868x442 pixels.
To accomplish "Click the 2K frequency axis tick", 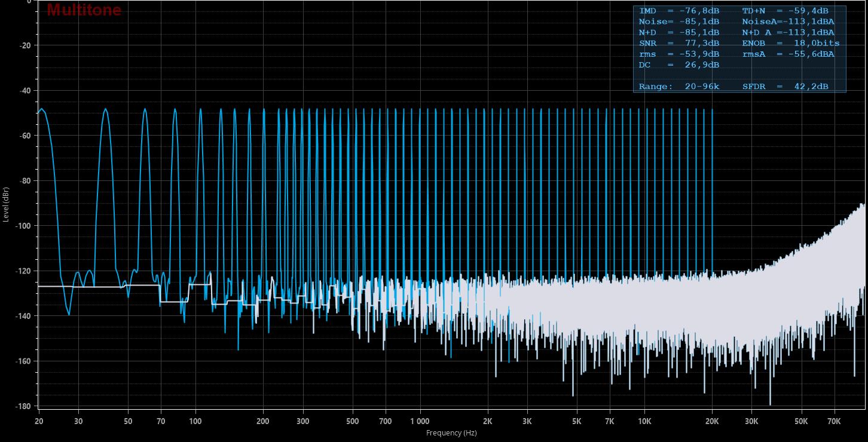I will 488,421.
